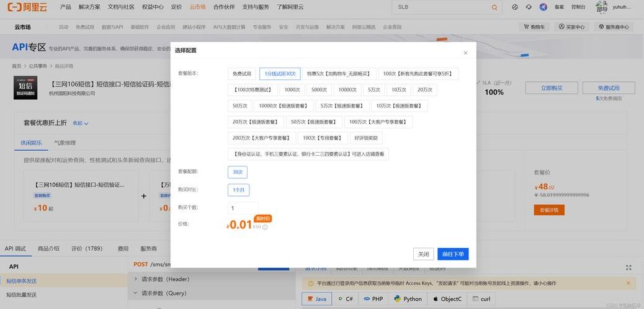Choose the 5000次 package
This screenshot has height=309, width=644.
coord(319,89)
